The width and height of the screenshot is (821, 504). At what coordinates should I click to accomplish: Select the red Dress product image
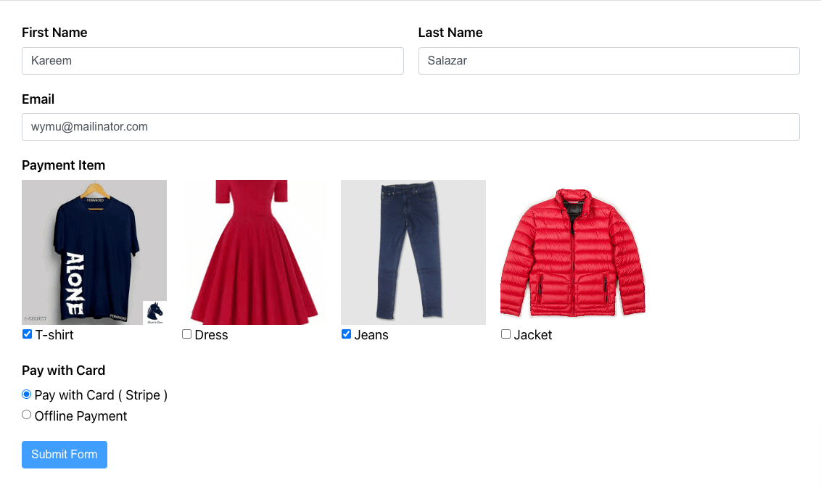[254, 252]
